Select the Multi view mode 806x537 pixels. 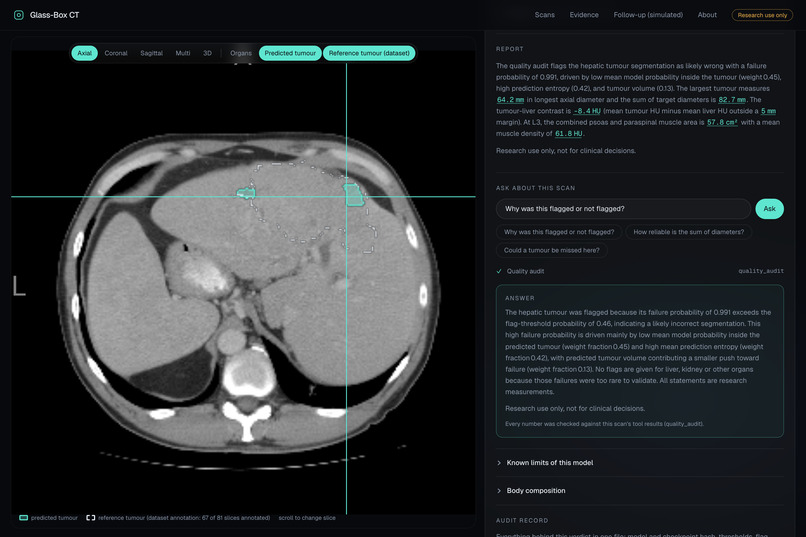182,53
